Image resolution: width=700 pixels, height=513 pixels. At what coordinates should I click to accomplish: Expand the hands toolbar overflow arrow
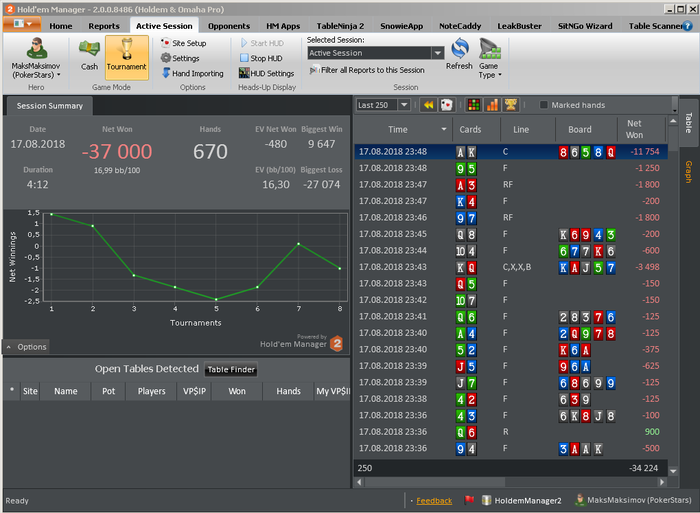pos(675,110)
